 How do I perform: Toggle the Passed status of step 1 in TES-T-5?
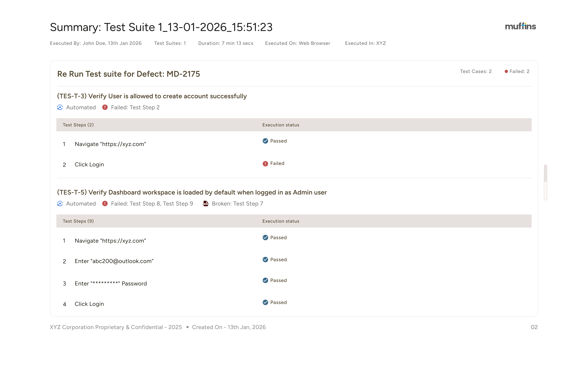(265, 238)
